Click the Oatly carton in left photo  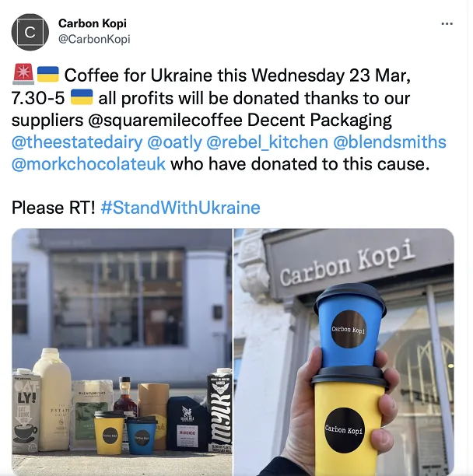[26, 411]
